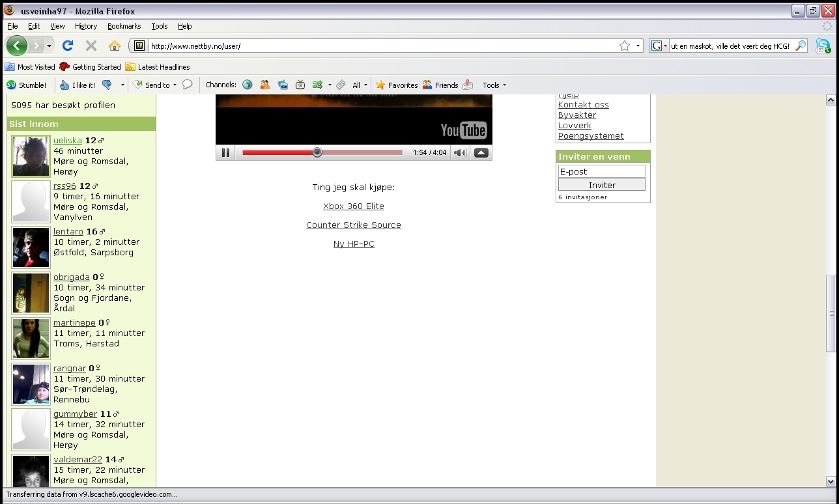Viewport: 839px width, 504px height.
Task: Open the Edit menu
Action: (34, 26)
